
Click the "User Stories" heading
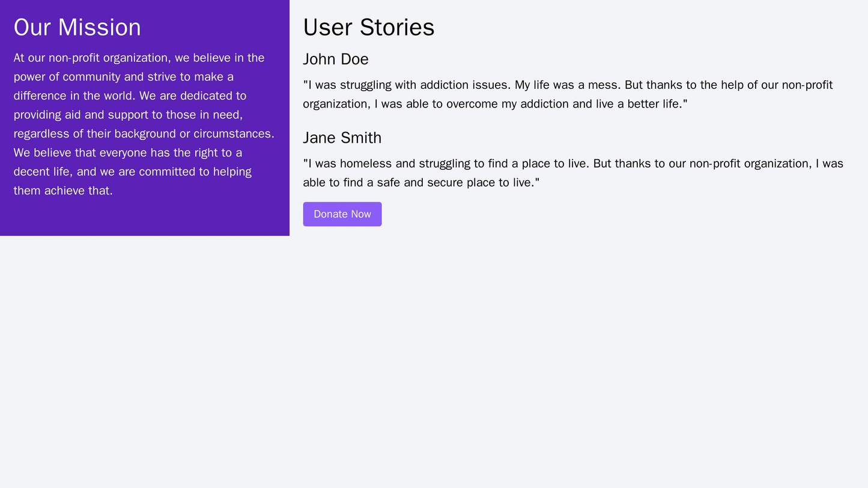point(368,28)
